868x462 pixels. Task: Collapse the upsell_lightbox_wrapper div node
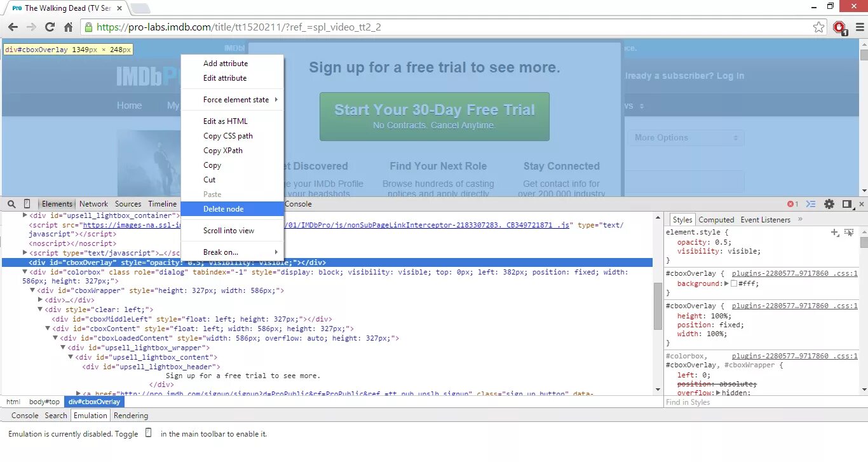pos(63,348)
